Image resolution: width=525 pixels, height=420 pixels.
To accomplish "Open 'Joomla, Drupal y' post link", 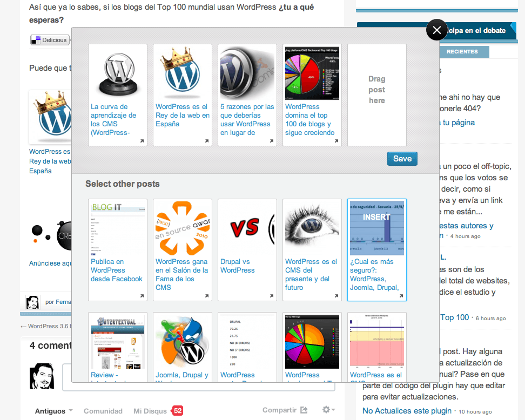I will (x=182, y=375).
